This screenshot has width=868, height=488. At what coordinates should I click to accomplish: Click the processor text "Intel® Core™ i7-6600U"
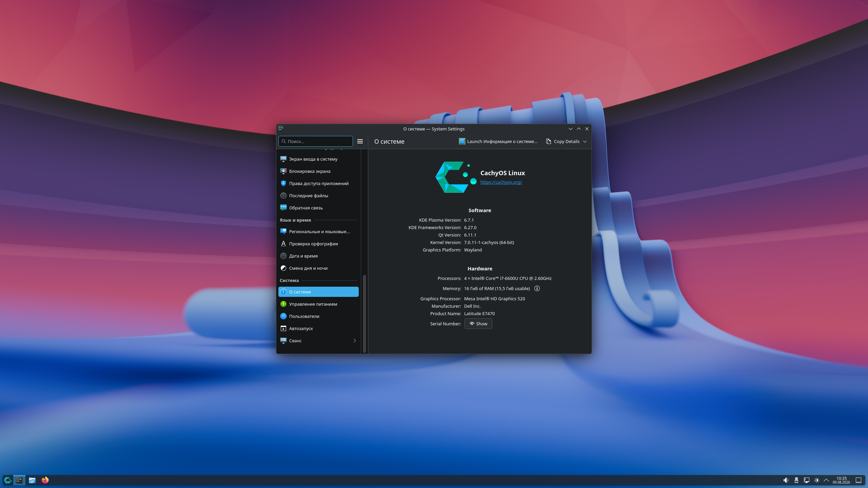495,278
